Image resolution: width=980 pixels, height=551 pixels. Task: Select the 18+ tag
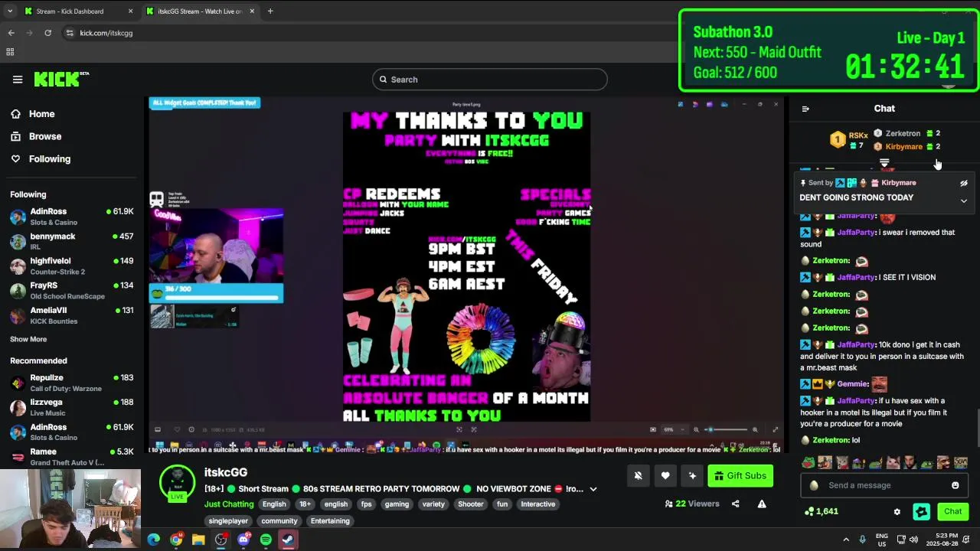305,504
